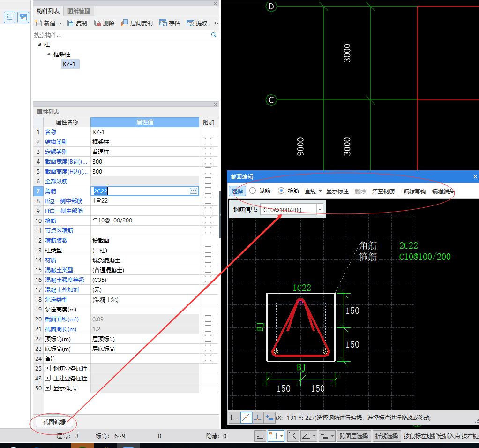Collapse the 框架柱 tree node
The height and width of the screenshot is (448, 479).
pyautogui.click(x=49, y=54)
